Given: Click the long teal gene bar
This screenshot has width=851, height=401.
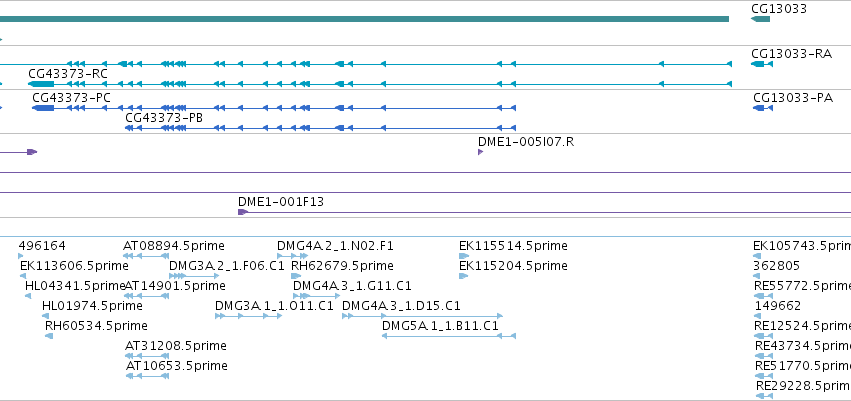Looking at the screenshot, I should pos(364,19).
